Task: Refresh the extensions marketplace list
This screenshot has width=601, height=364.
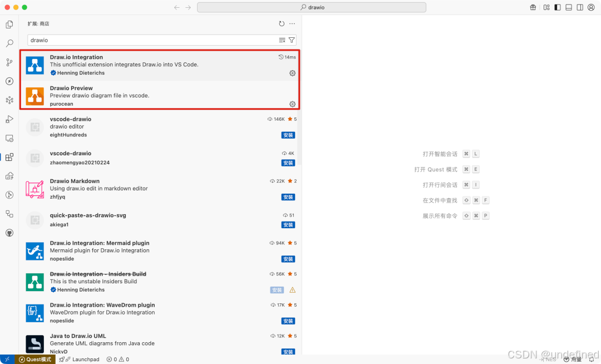Action: pyautogui.click(x=282, y=24)
